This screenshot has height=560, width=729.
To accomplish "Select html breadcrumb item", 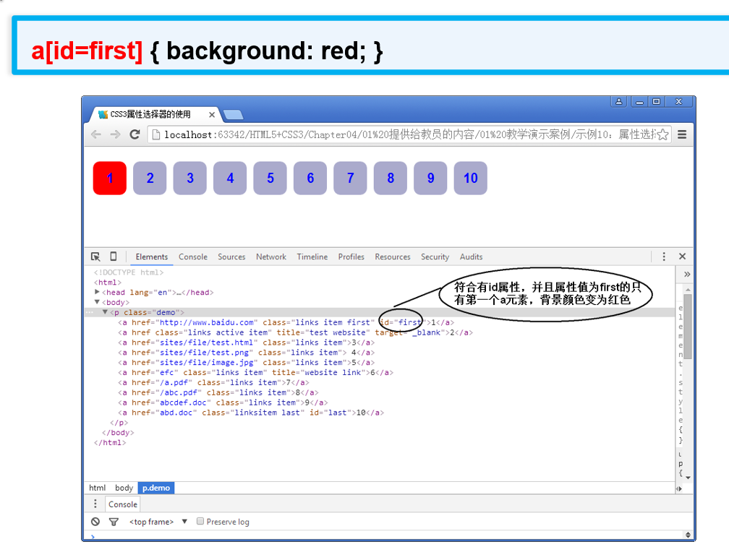I will tap(97, 488).
